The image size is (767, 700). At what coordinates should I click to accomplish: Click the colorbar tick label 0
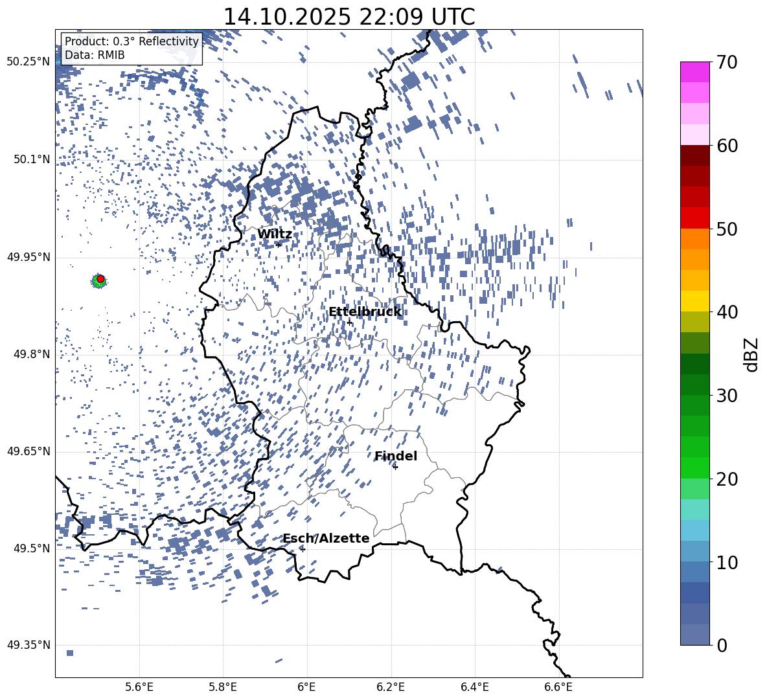(x=722, y=645)
